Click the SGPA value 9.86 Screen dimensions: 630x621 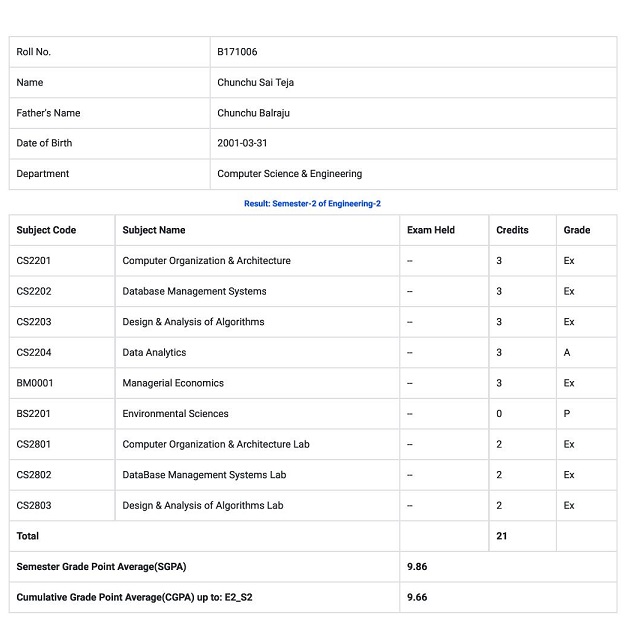click(417, 567)
